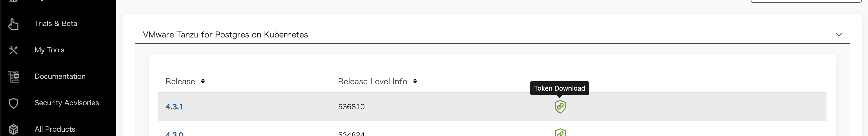Click the My Tools wrench icon

tap(13, 50)
